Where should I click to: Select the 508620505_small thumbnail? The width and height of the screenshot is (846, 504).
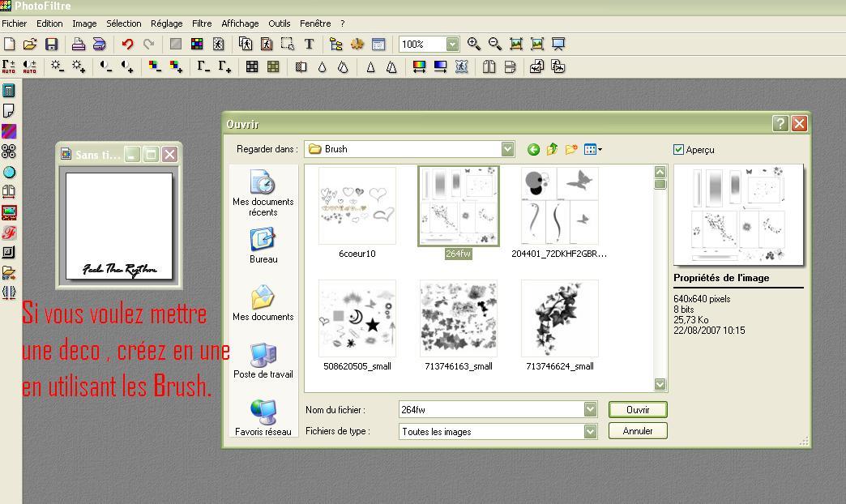(357, 318)
